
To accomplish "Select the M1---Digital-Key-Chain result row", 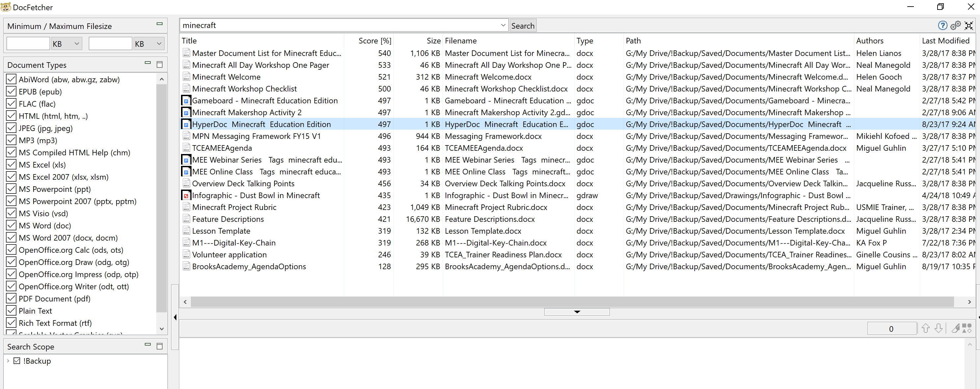I will click(578, 243).
